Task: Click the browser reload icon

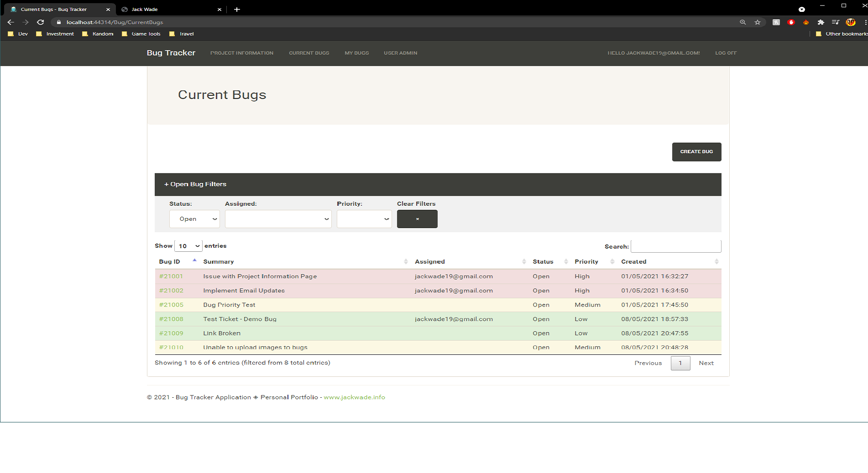Action: [x=41, y=22]
